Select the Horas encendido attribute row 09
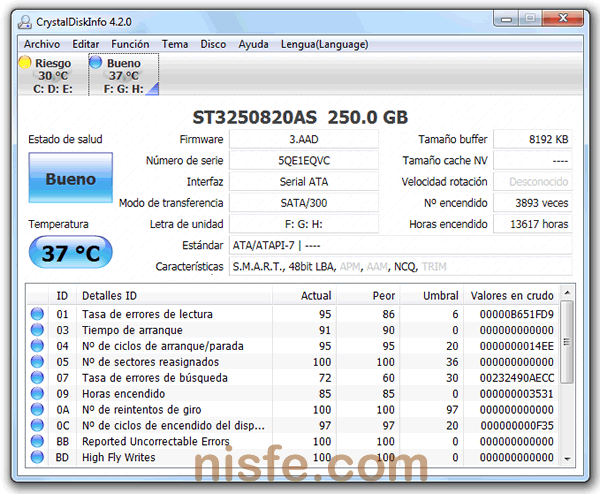The image size is (600, 494). click(x=293, y=393)
